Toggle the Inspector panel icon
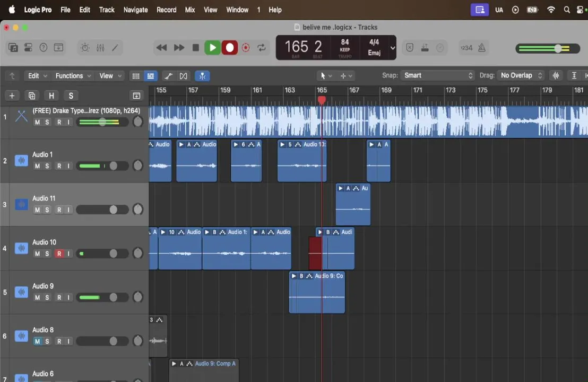This screenshot has width=588, height=382. (28, 48)
